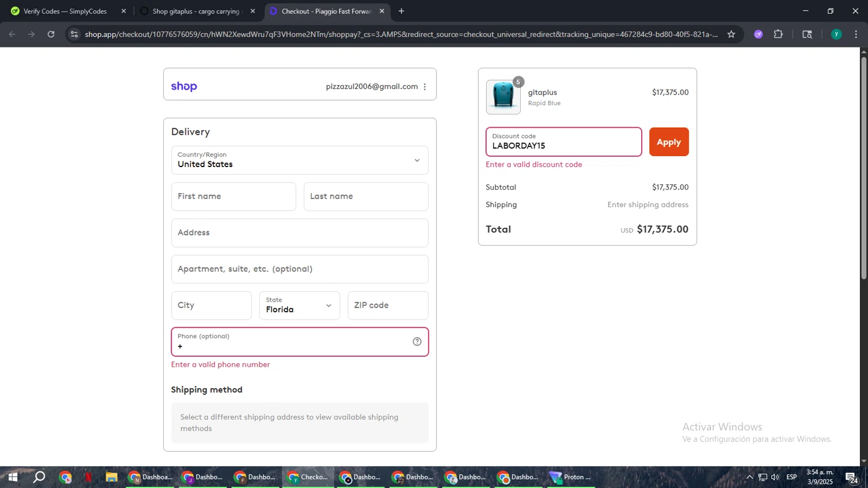Open Windows taskbar search

(x=39, y=477)
